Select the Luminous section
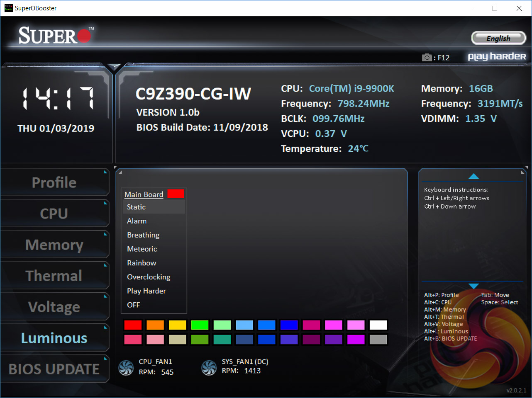The image size is (532, 398). [54, 338]
